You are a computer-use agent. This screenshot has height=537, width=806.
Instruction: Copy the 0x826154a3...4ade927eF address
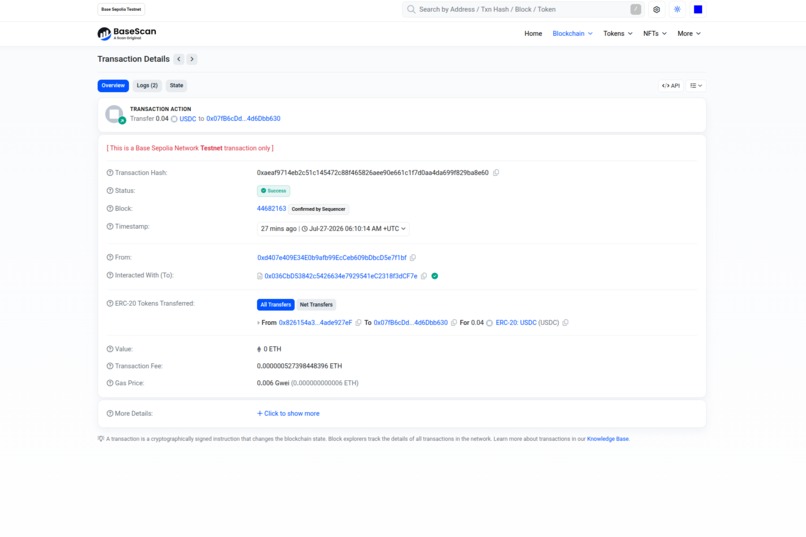tap(358, 323)
